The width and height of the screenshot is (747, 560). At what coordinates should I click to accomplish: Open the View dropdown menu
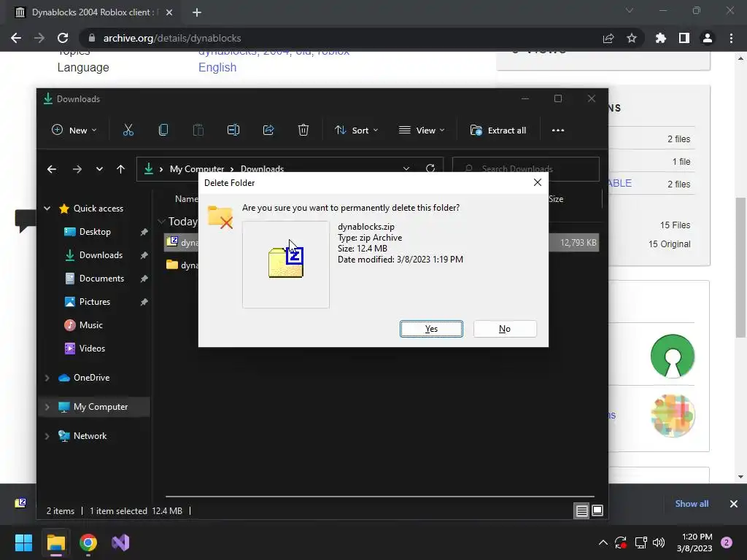[422, 130]
